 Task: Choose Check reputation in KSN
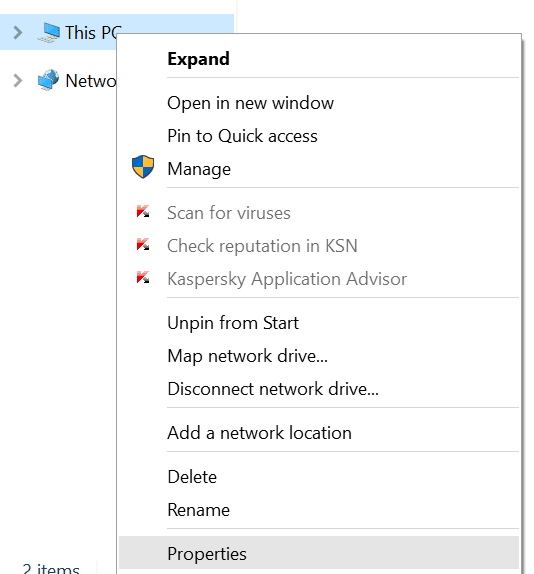point(319,246)
